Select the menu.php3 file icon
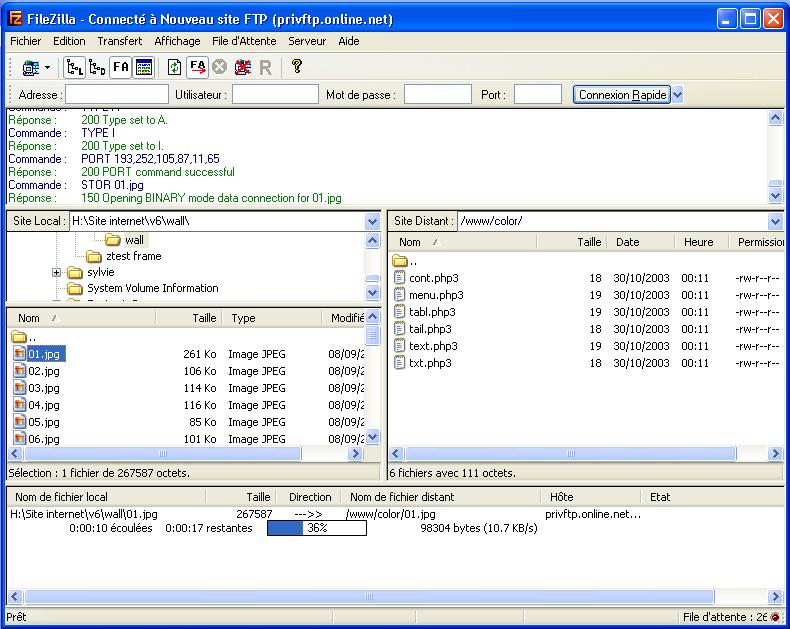Viewport: 790px width, 629px height. pos(400,295)
